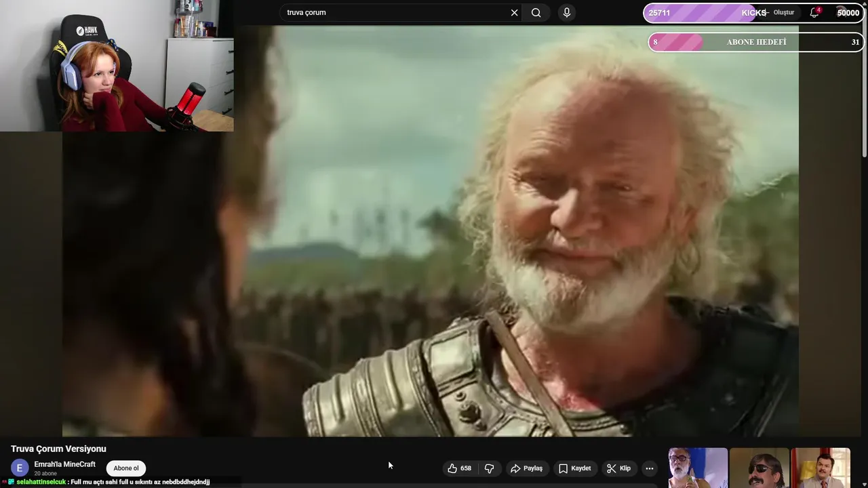Like the video with the thumbs up
This screenshot has height=488, width=868.
click(x=459, y=468)
